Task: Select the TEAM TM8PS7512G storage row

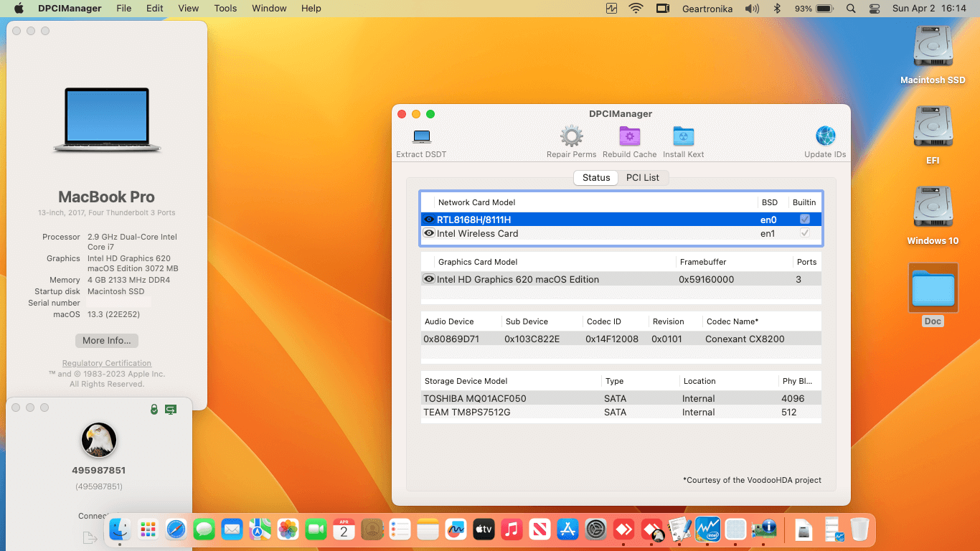Action: pyautogui.click(x=621, y=413)
